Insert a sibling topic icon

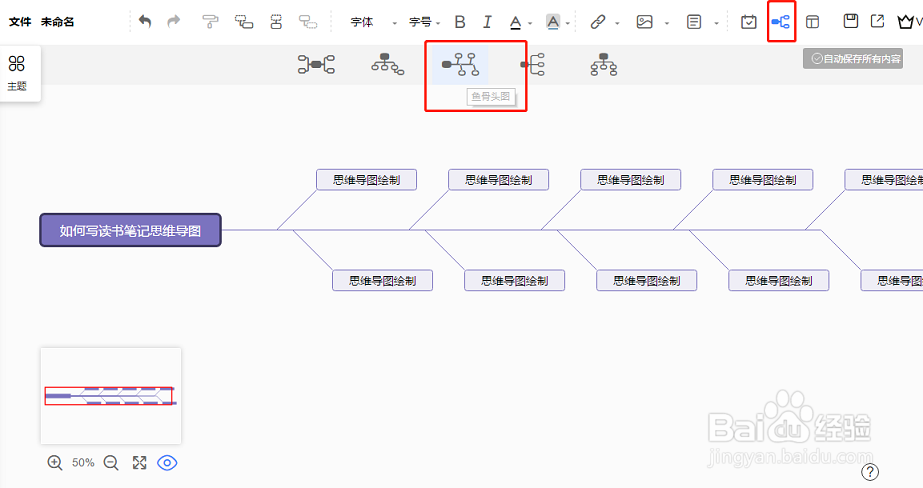[x=276, y=22]
